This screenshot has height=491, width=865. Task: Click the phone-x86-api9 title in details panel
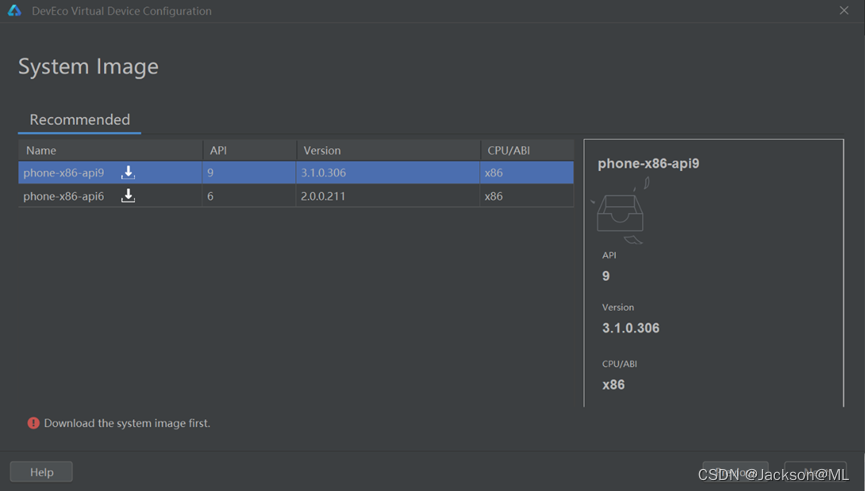[x=648, y=164]
